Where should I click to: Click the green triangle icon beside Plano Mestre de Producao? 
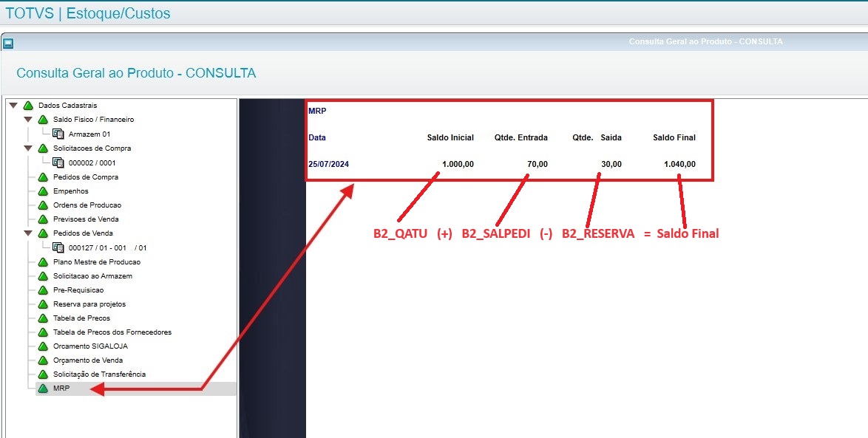43,262
